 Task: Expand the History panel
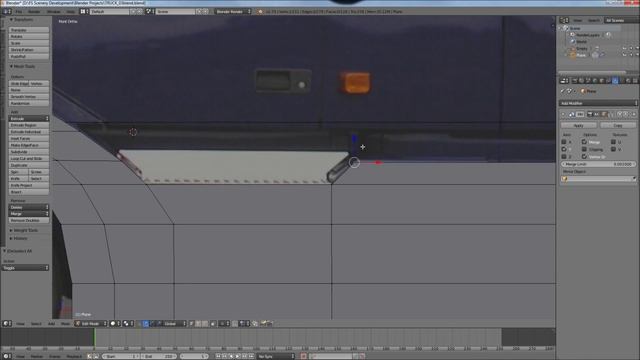click(19, 238)
